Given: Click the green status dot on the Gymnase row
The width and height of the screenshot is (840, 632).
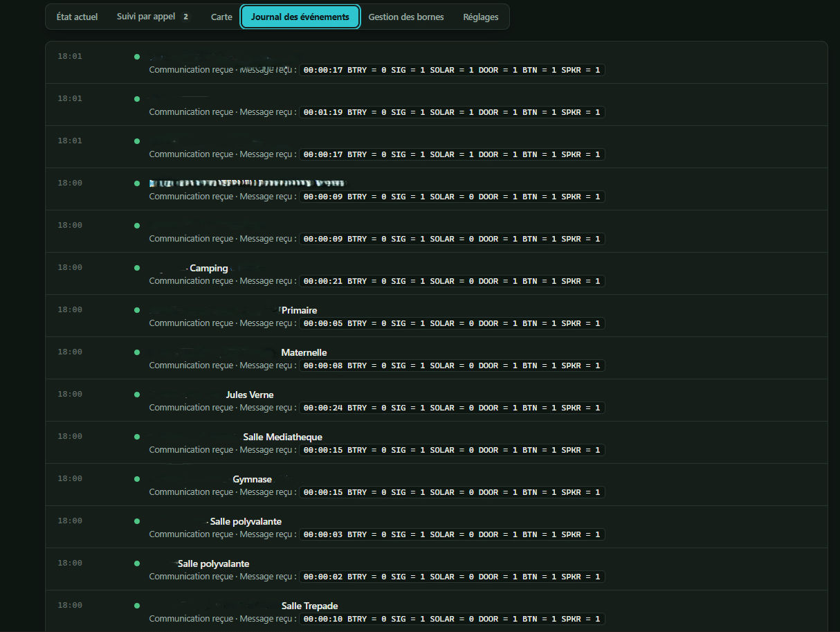Looking at the screenshot, I should click(137, 479).
